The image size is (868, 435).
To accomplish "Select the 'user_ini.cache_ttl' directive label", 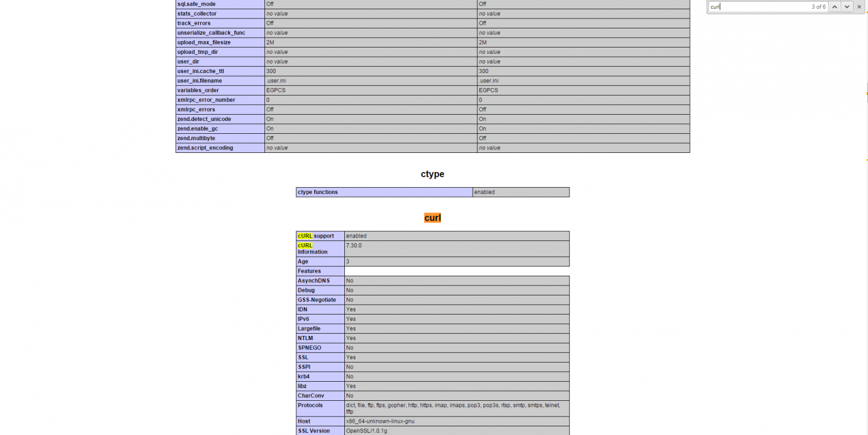I will point(200,71).
